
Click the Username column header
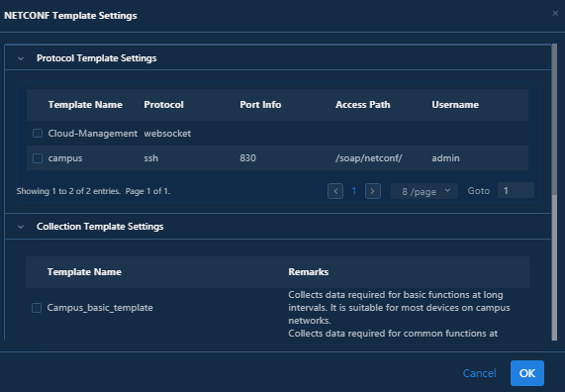pyautogui.click(x=455, y=105)
